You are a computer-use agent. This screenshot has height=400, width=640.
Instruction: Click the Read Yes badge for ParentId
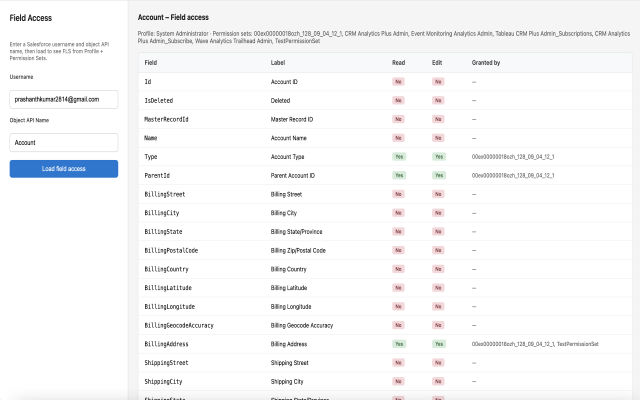click(x=399, y=176)
